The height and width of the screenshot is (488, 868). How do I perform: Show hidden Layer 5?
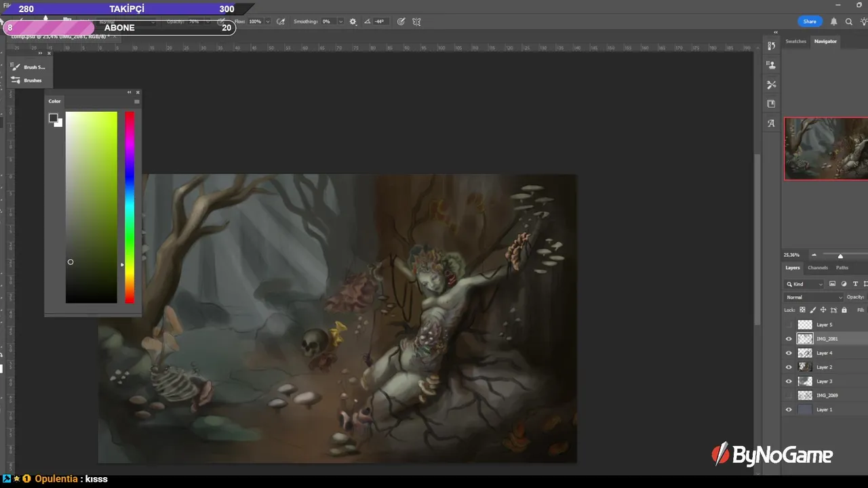pos(789,325)
